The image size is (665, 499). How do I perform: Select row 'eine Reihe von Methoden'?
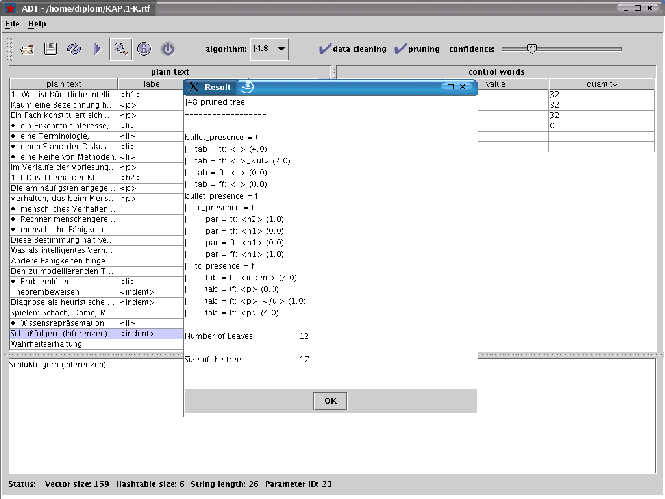click(x=97, y=157)
